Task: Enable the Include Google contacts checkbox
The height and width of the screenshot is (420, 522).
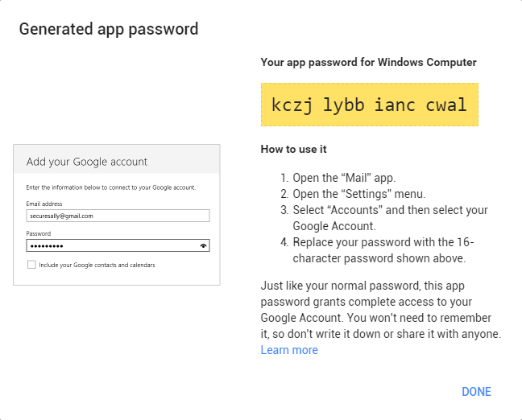Action: 31,265
